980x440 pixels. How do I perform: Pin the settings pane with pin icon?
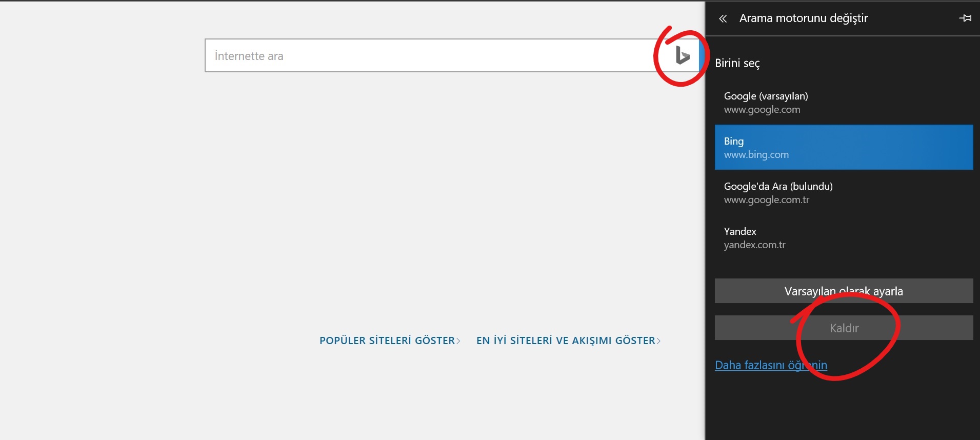965,18
